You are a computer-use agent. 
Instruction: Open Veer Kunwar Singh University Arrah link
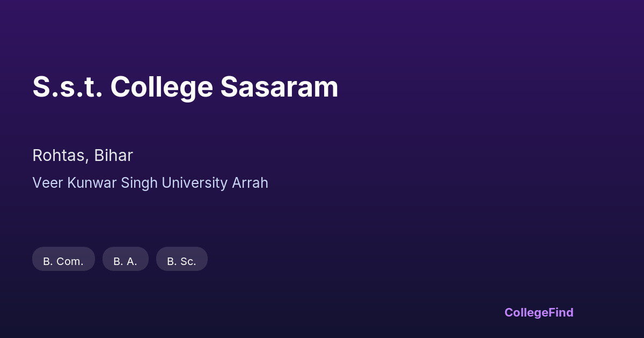click(x=150, y=183)
